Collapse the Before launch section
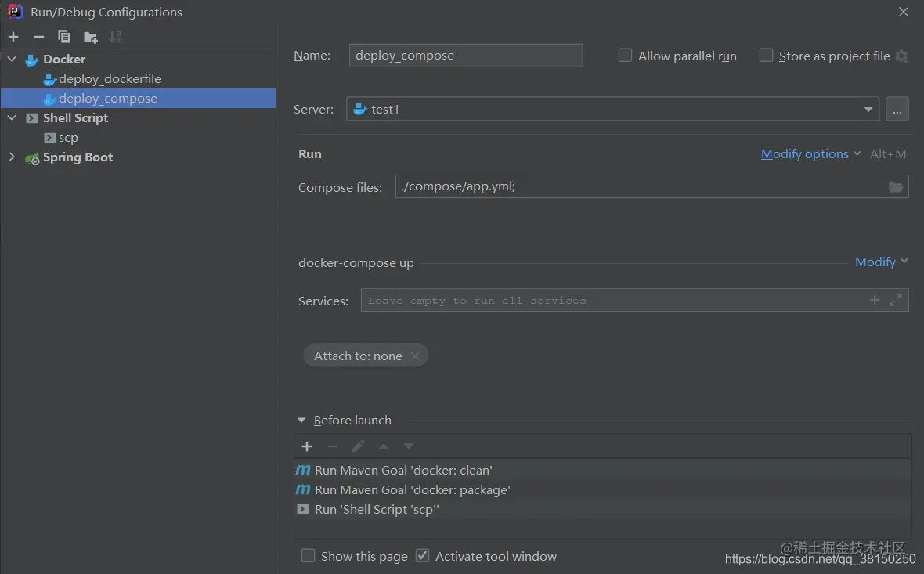The width and height of the screenshot is (924, 574). [x=301, y=421]
